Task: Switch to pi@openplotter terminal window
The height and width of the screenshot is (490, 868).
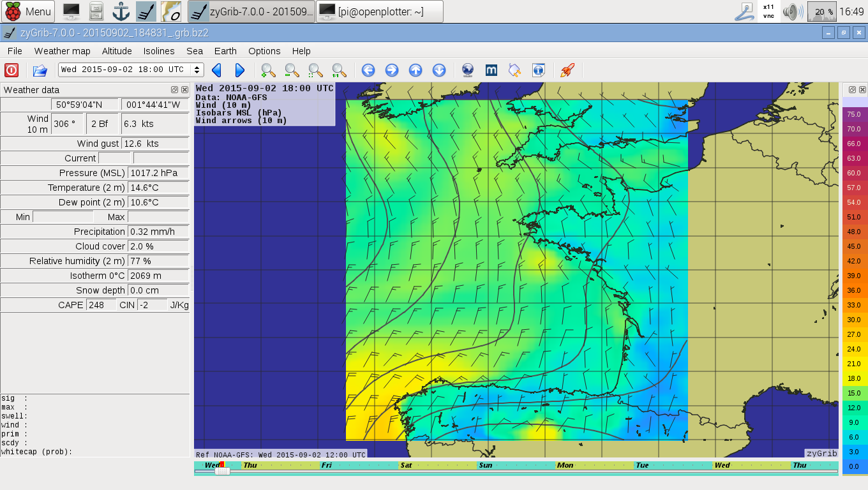Action: [x=379, y=11]
